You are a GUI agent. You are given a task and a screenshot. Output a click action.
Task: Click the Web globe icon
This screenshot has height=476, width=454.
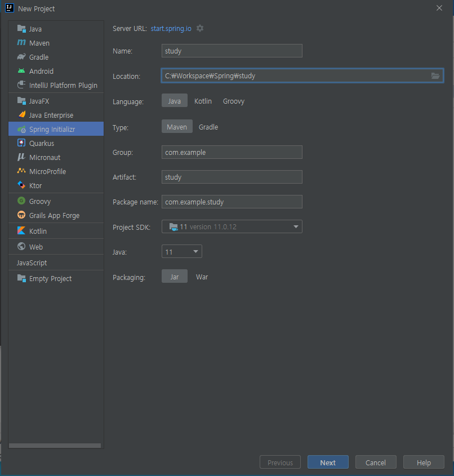pos(21,246)
